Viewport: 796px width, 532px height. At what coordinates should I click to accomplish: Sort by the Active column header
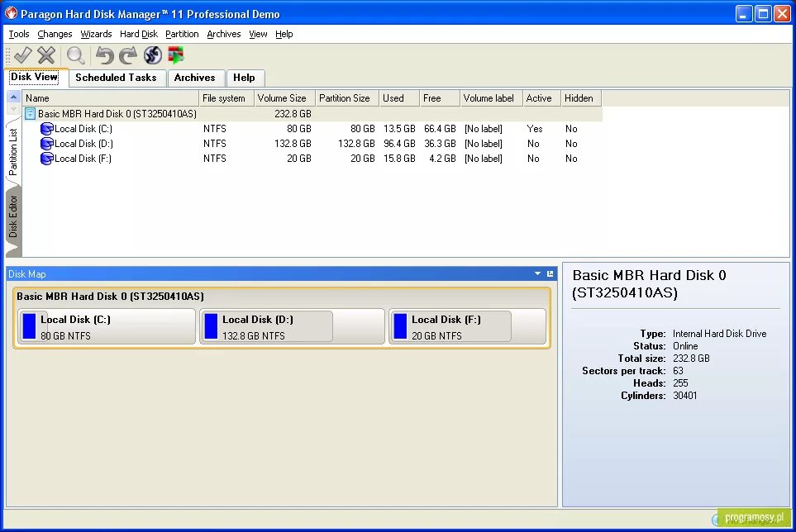541,98
